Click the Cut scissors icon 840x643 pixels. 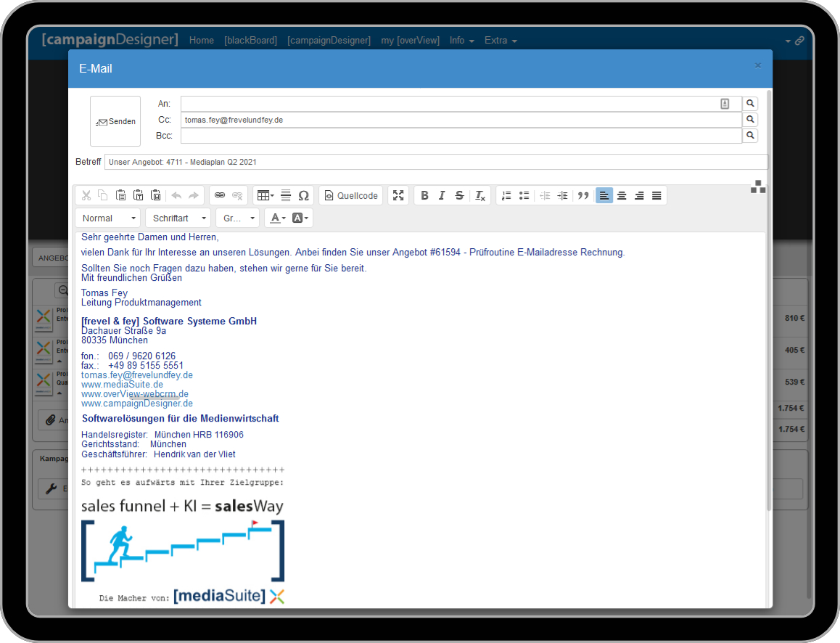[x=86, y=195]
